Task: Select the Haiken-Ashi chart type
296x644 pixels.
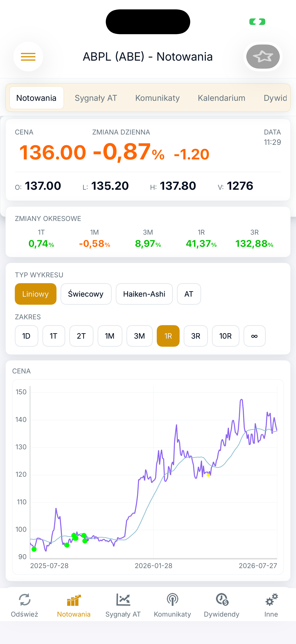Action: pos(144,294)
